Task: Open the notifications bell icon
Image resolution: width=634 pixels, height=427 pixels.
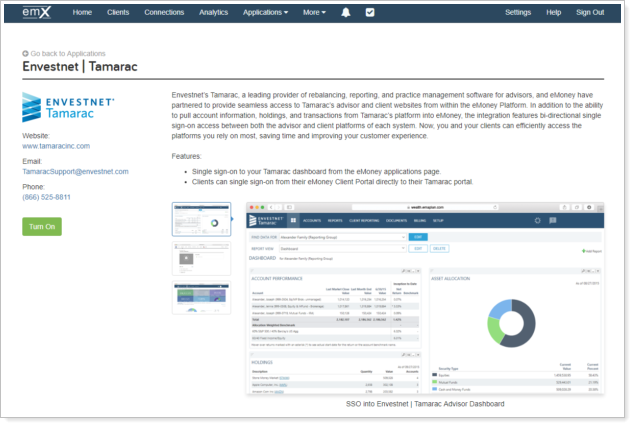Action: point(346,12)
